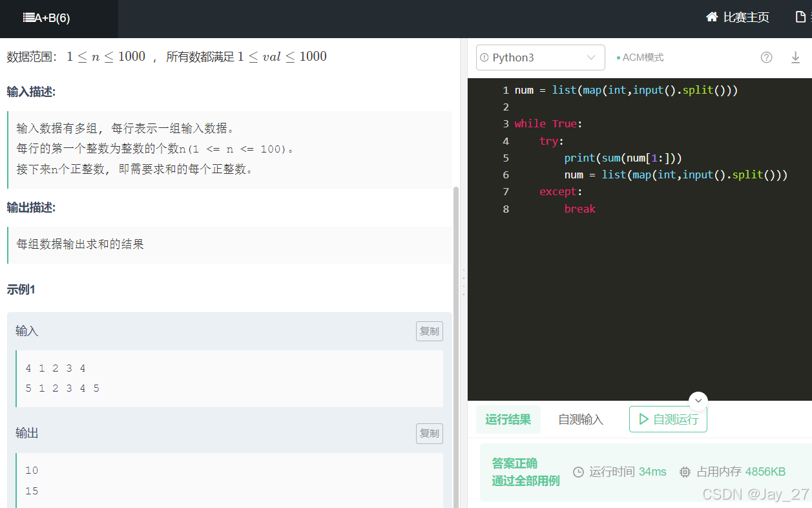Copy the sample 输出 with its 复制 button
Image resolution: width=812 pixels, height=508 pixels.
430,434
